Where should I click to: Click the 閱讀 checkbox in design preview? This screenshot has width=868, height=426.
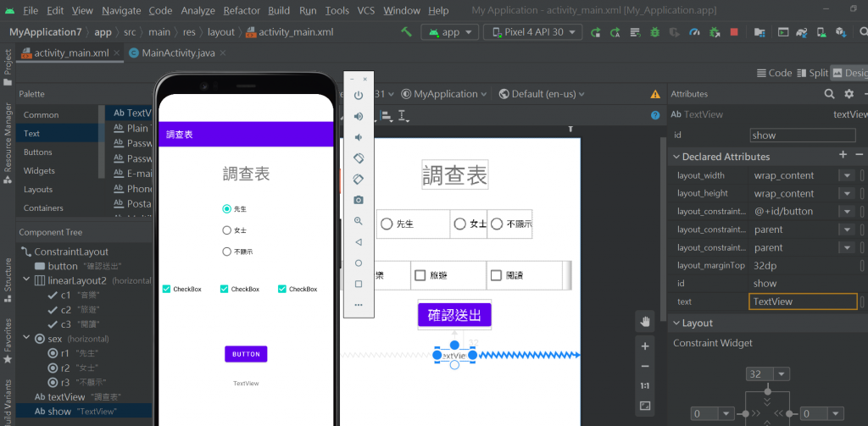click(525, 275)
